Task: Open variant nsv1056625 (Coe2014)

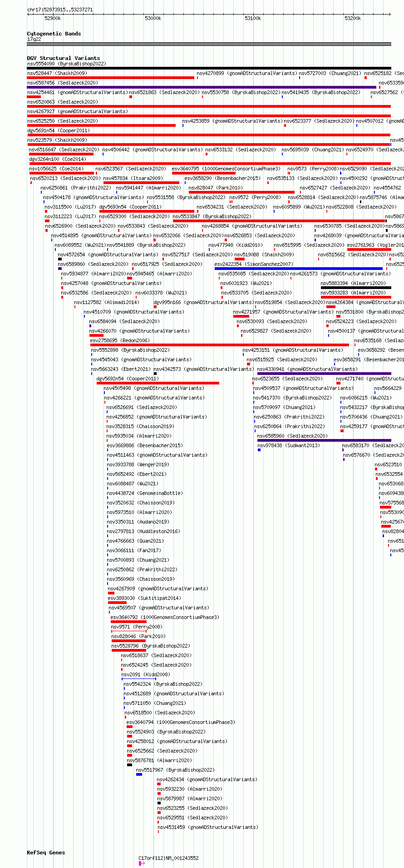Action: coord(56,169)
